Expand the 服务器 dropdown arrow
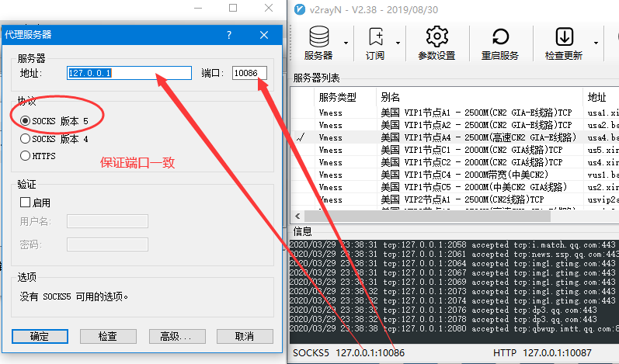 346,43
